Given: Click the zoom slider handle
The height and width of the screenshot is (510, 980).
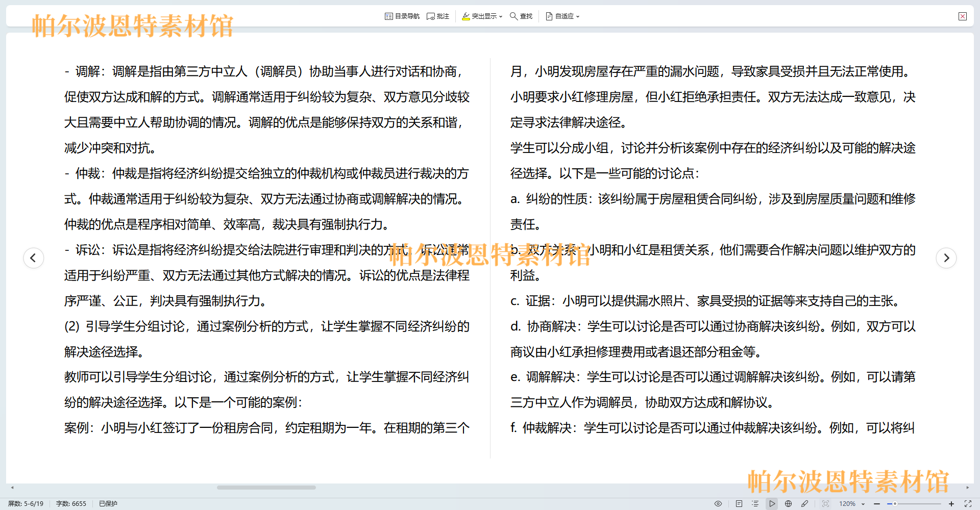Looking at the screenshot, I should pyautogui.click(x=895, y=503).
